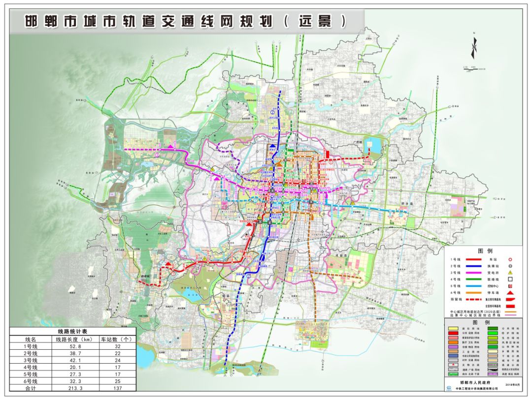This screenshot has width=532, height=400.
Task: Click the red 全面修车辆基地 rectangle legend icon
Action: (510, 306)
